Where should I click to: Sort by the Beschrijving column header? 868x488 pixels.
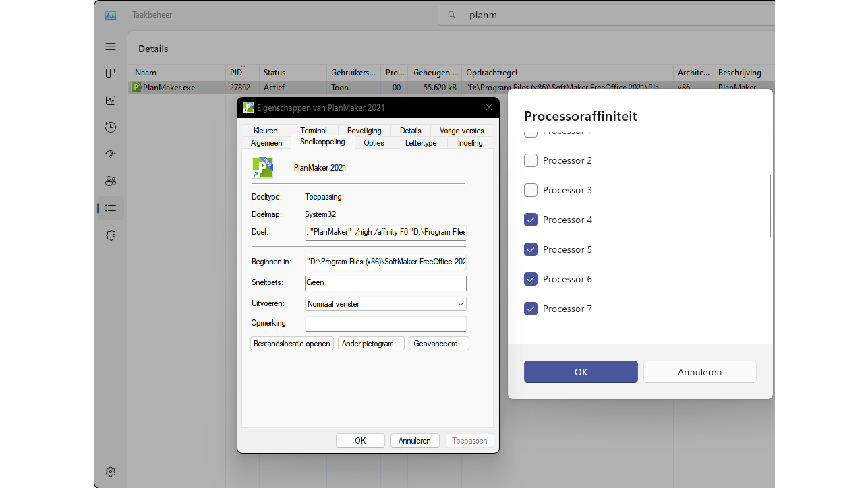(744, 73)
